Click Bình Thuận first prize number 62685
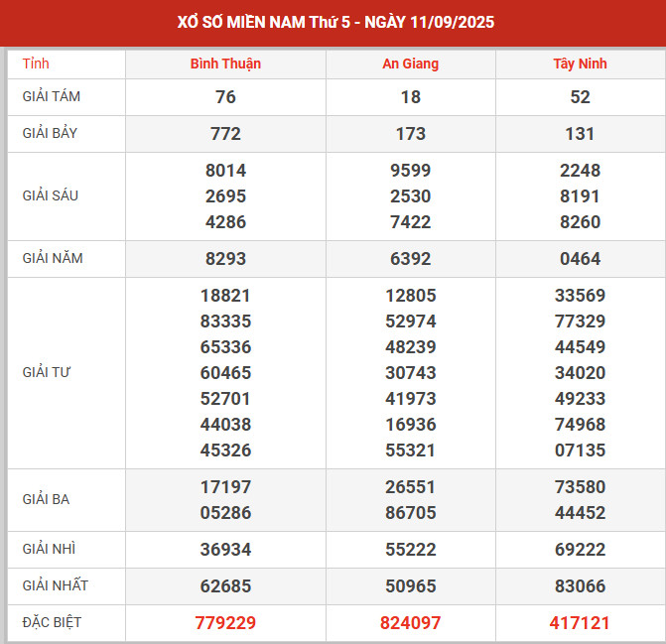The height and width of the screenshot is (644, 666). pos(225,585)
